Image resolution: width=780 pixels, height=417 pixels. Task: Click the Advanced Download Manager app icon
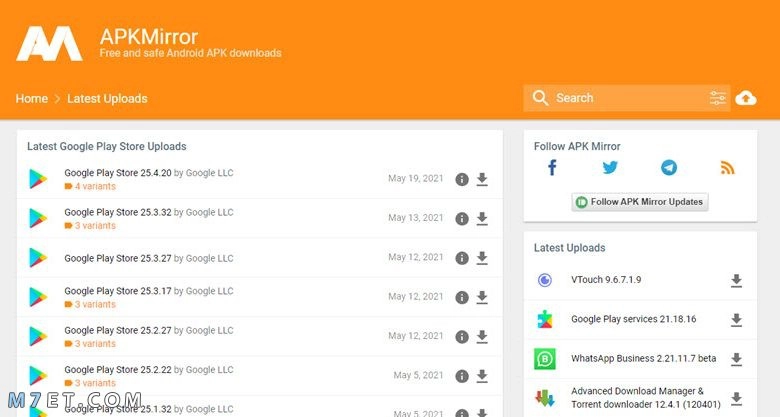click(545, 398)
